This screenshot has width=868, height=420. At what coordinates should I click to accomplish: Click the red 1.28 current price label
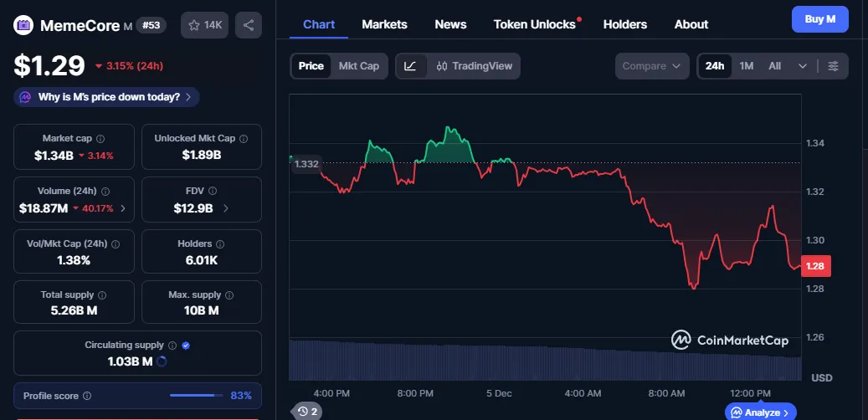815,266
